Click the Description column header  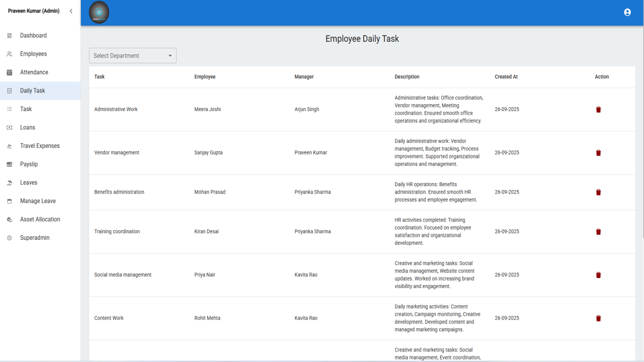(x=407, y=77)
